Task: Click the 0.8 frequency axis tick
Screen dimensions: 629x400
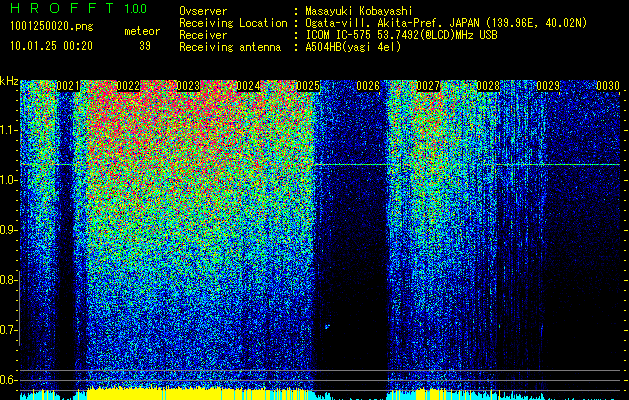Action: click(x=8, y=280)
